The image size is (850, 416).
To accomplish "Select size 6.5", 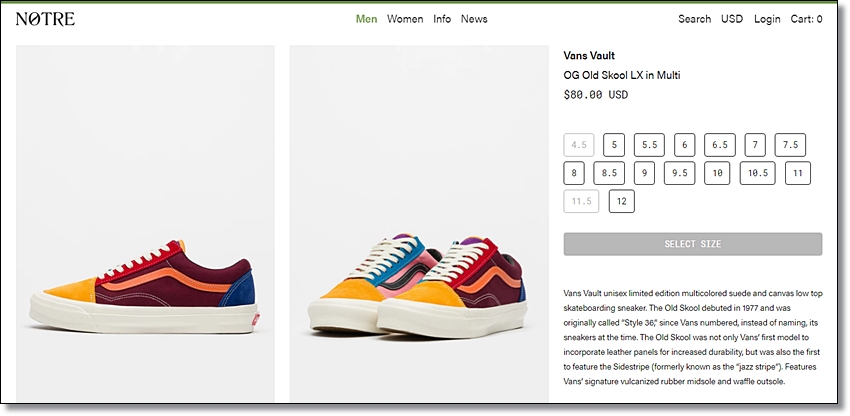I will 720,145.
